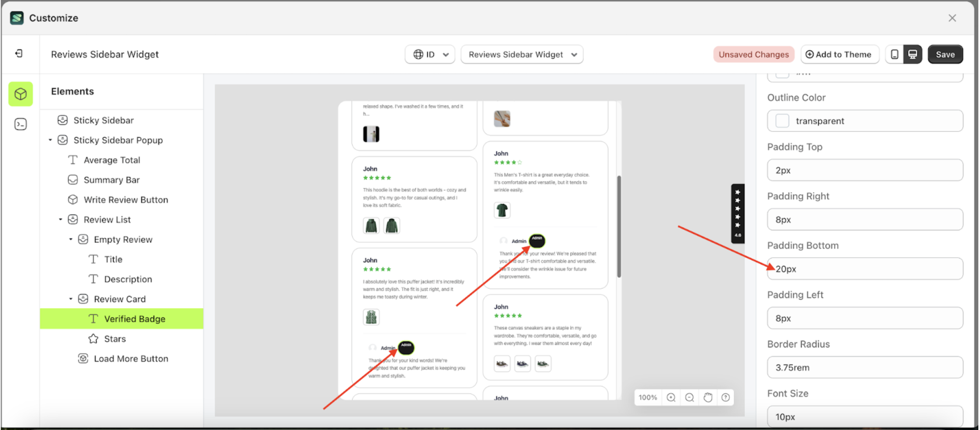Select the Load More Button element
The width and height of the screenshot is (980, 430).
[131, 358]
